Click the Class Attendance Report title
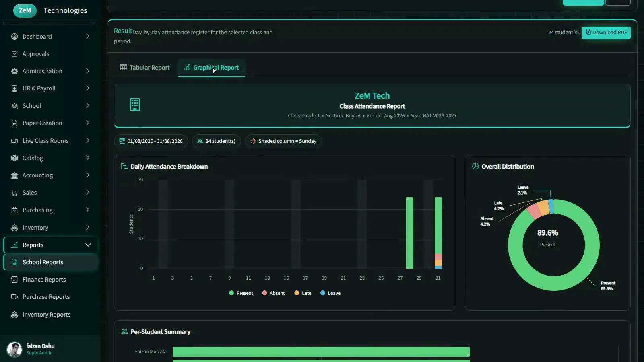This screenshot has width=644, height=362. click(372, 106)
